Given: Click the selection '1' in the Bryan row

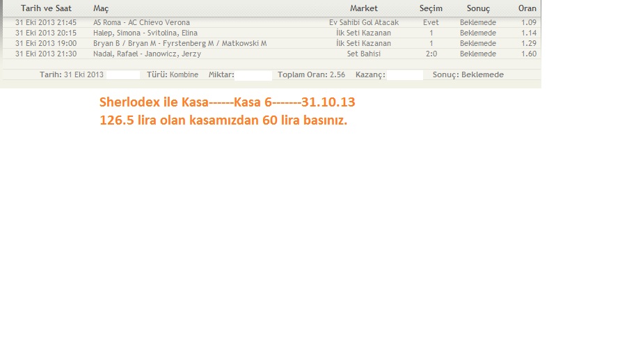Looking at the screenshot, I should click(431, 43).
